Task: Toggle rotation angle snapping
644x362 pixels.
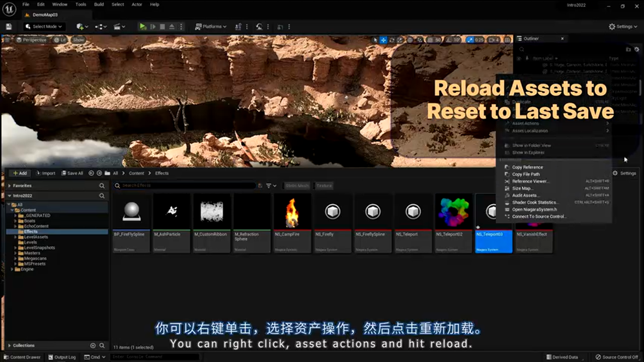Action: [449, 40]
